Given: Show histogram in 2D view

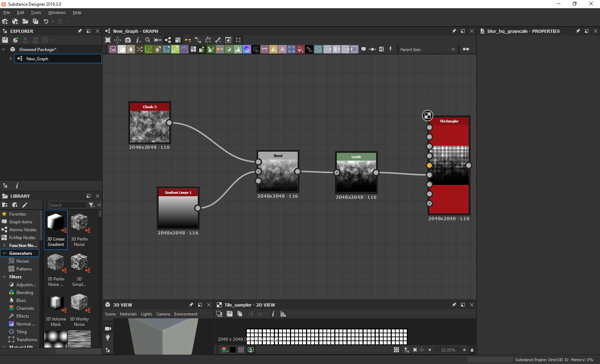Looking at the screenshot, I should 283,314.
